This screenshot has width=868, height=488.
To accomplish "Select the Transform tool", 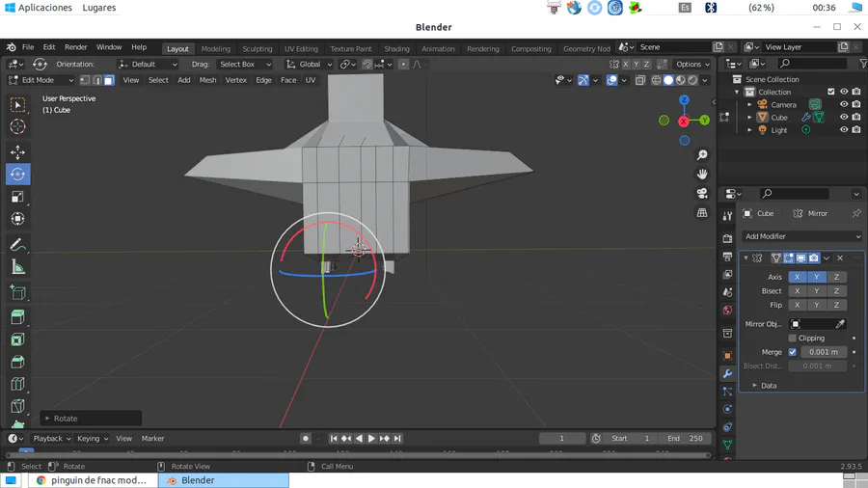I will [17, 219].
